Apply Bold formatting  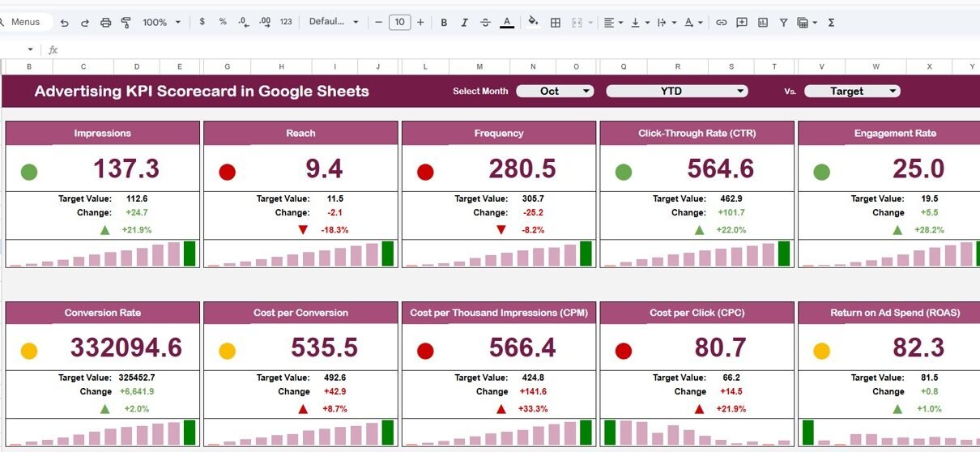point(444,23)
